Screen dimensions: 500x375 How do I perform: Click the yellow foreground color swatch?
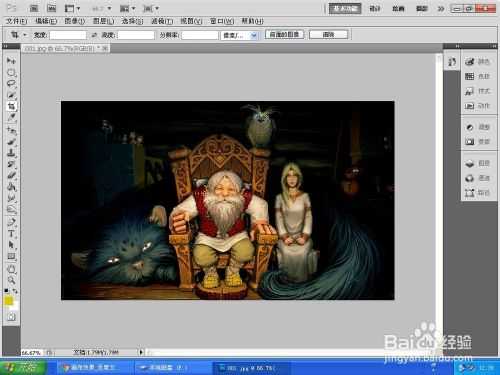pyautogui.click(x=8, y=301)
